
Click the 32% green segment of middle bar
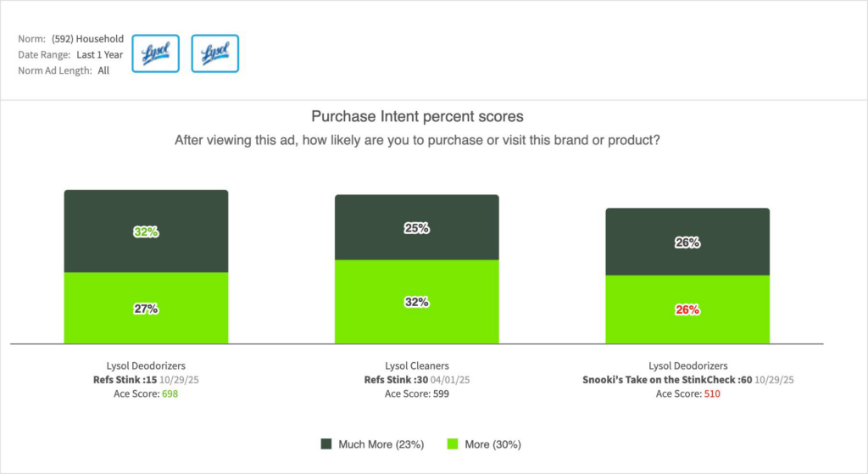click(416, 302)
